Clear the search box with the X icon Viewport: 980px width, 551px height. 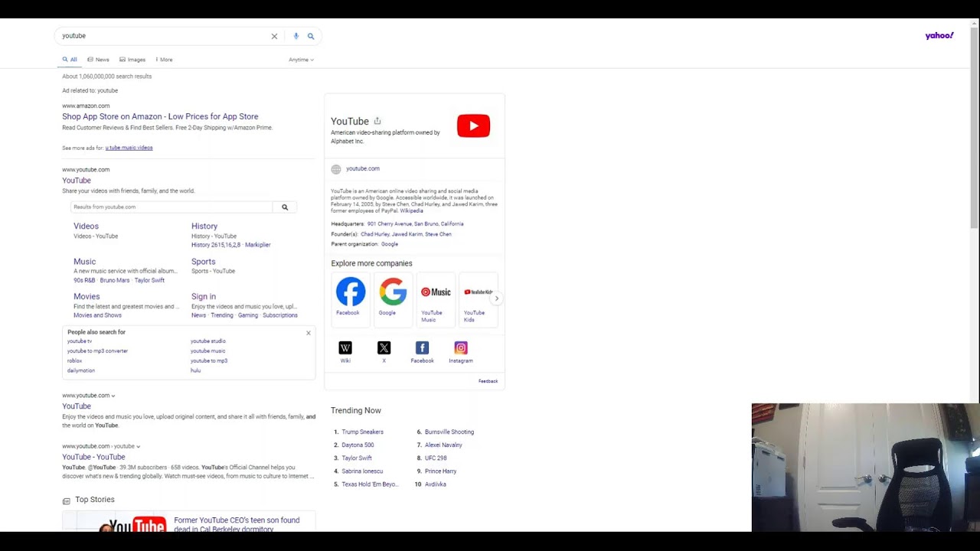274,36
